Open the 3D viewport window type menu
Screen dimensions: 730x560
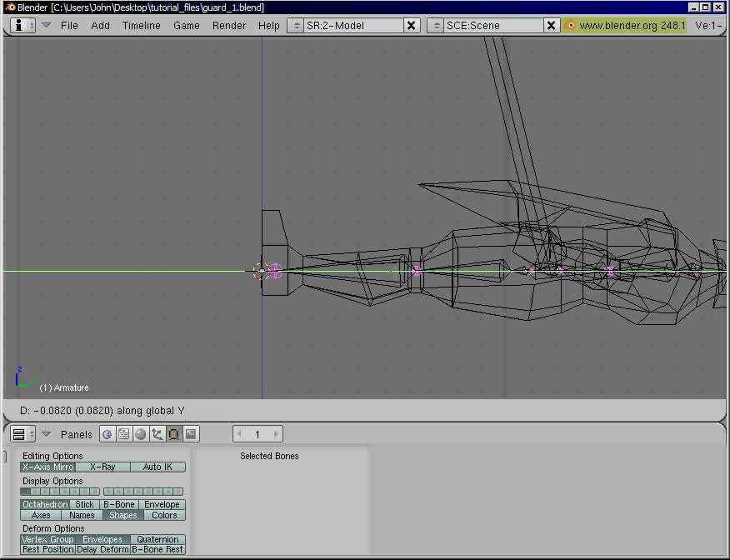pos(22,433)
